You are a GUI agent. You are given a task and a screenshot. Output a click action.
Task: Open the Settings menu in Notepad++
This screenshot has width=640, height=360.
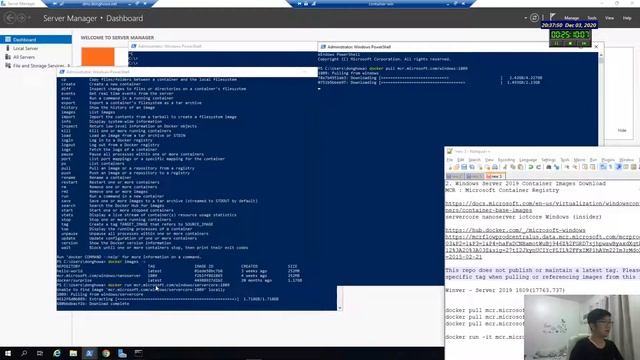coord(549,160)
